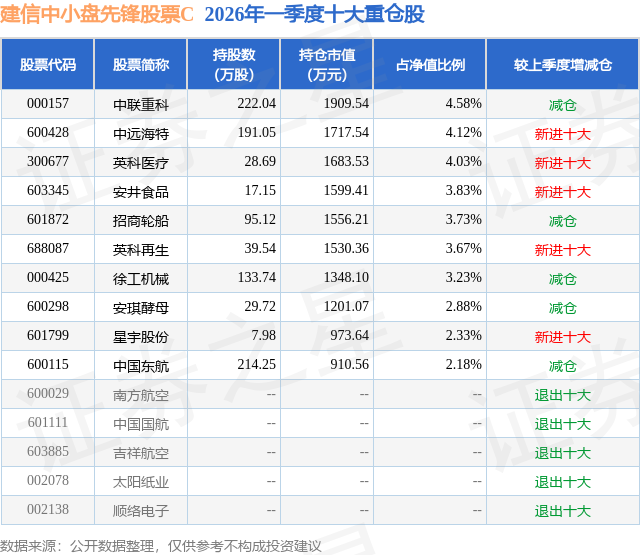The width and height of the screenshot is (640, 555).
Task: Click stock name 中联重科
Action: pyautogui.click(x=141, y=105)
